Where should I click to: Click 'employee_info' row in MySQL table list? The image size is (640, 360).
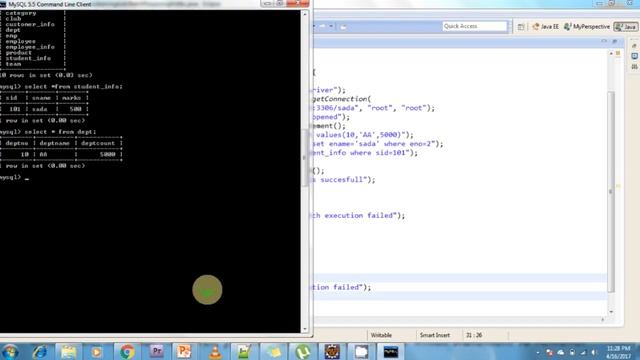[30, 47]
